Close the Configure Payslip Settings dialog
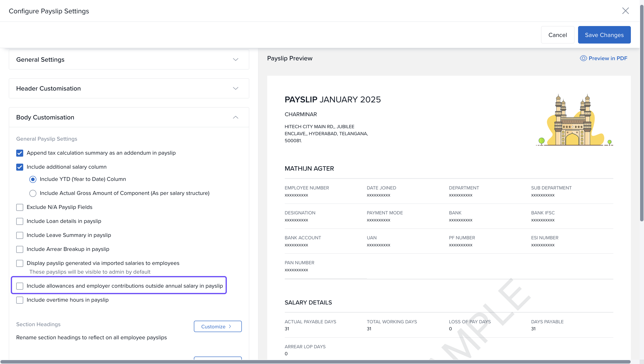The height and width of the screenshot is (364, 644). [625, 11]
